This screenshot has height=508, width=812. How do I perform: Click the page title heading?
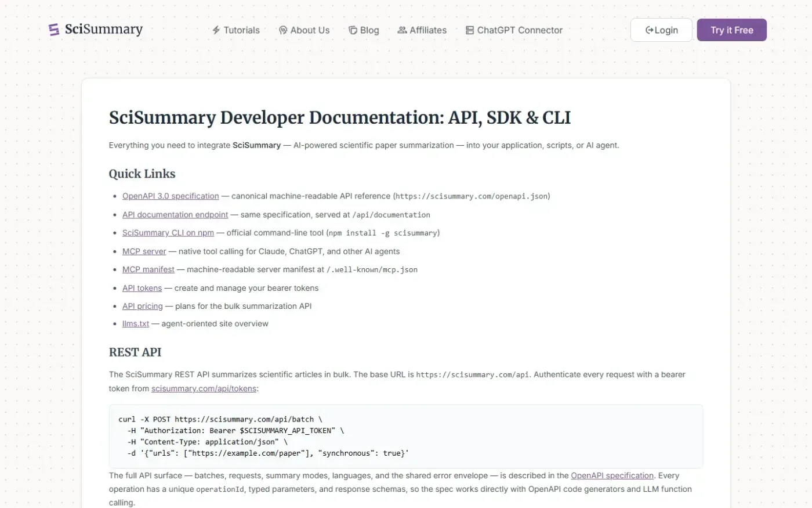point(340,117)
